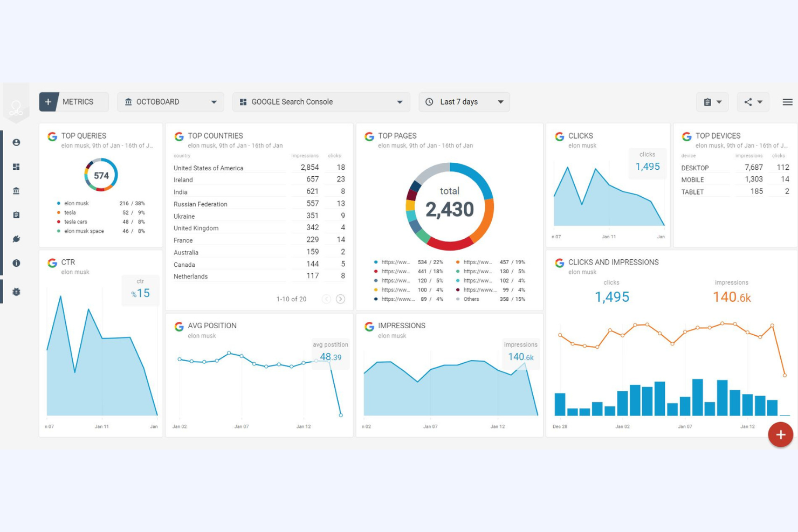Click Google icon on CLICKS widget

[x=560, y=136]
